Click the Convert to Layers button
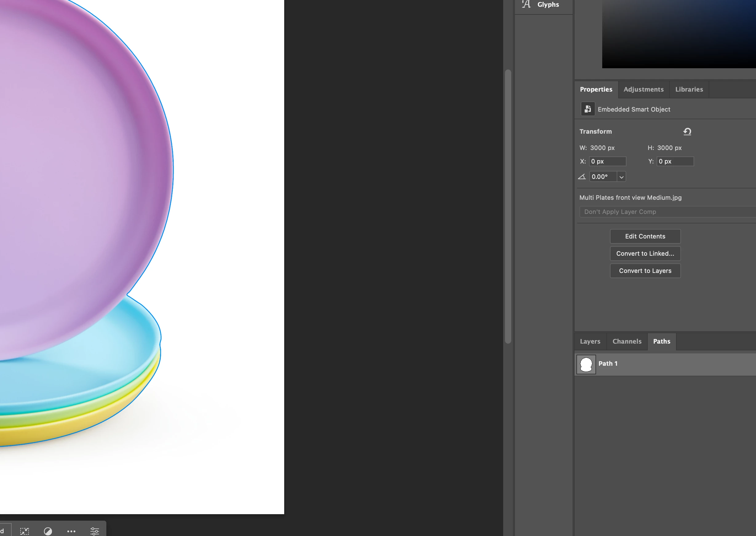 (x=645, y=271)
